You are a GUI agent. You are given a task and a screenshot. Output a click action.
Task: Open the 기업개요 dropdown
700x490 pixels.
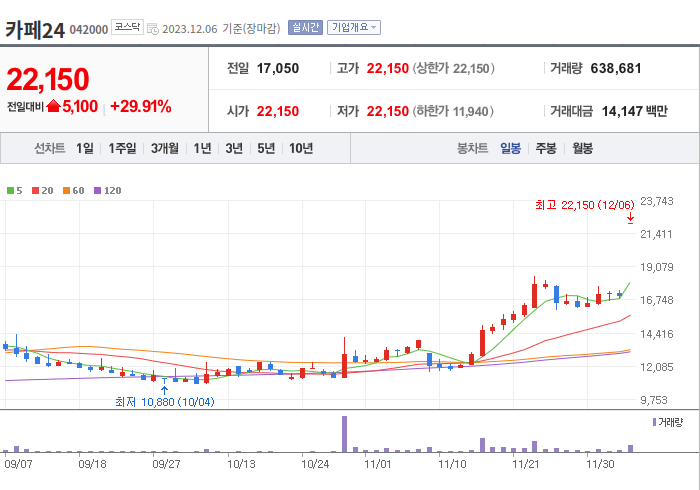(x=354, y=28)
